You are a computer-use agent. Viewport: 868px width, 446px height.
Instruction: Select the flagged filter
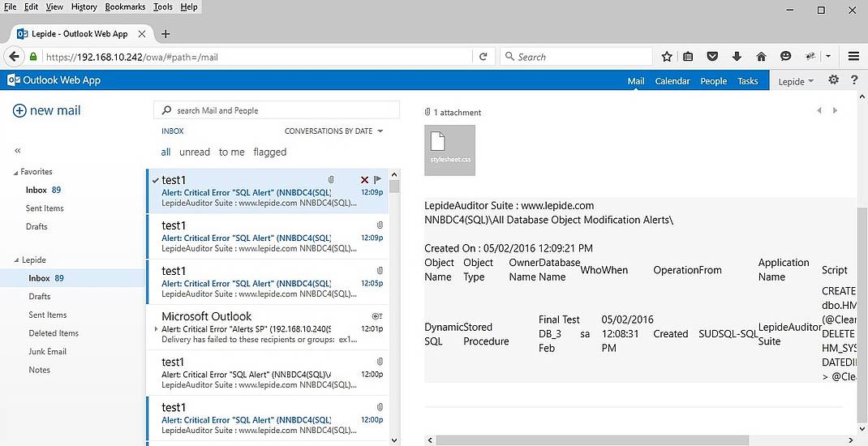pyautogui.click(x=269, y=152)
